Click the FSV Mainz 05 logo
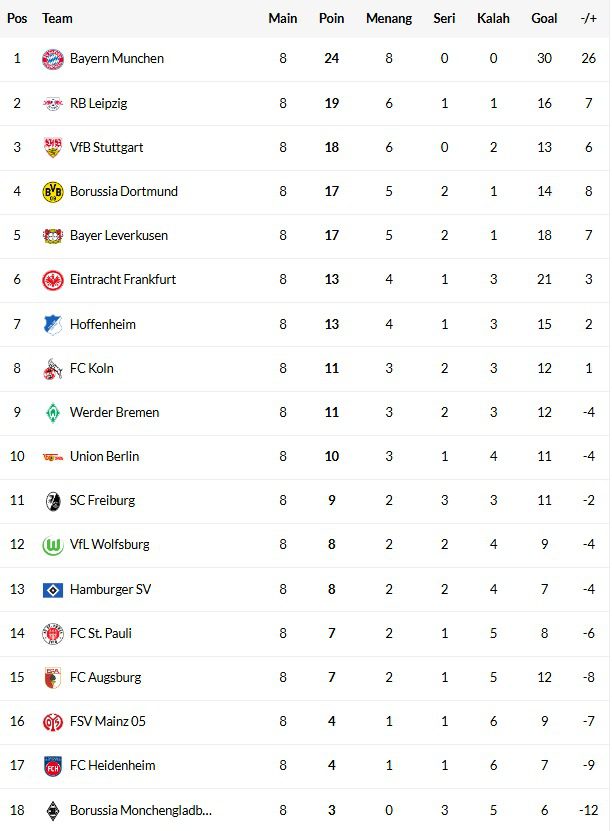612x831 pixels. 53,722
